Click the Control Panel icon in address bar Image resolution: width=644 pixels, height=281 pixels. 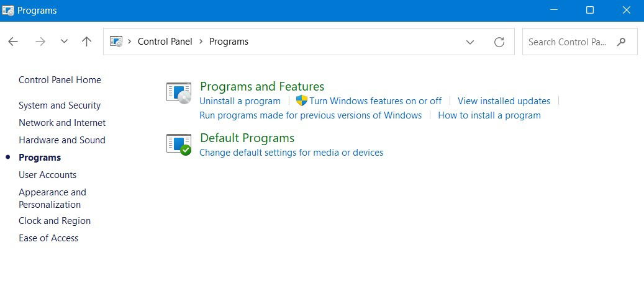[116, 42]
